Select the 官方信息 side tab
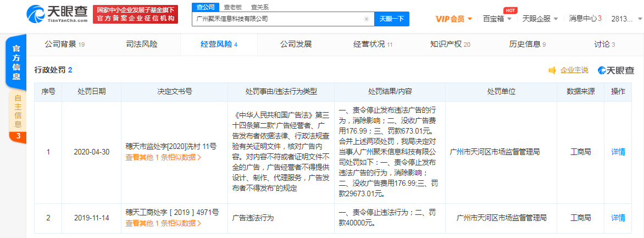644x238 pixels. coord(16,63)
